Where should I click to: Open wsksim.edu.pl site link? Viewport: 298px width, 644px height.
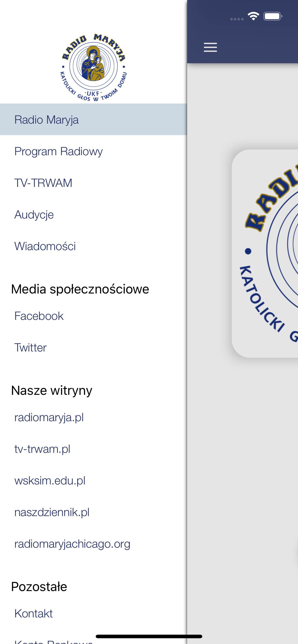[x=93, y=481]
